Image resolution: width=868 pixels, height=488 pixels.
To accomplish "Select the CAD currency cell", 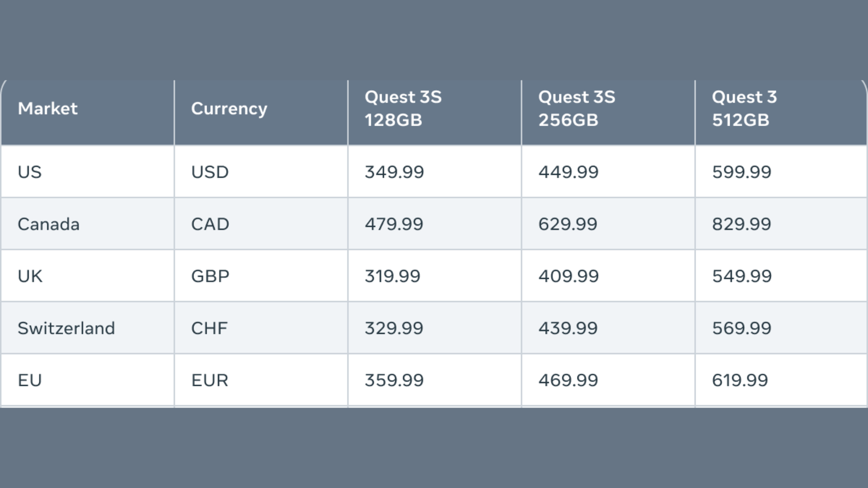I will click(210, 224).
